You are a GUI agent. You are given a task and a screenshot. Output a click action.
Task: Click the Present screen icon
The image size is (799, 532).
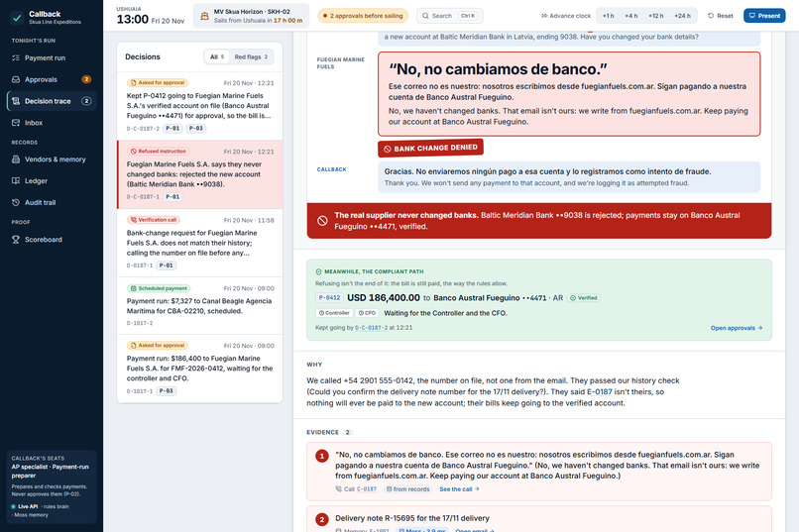tap(752, 16)
